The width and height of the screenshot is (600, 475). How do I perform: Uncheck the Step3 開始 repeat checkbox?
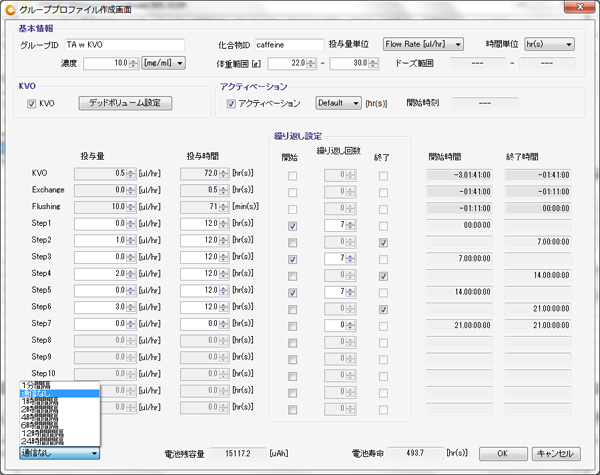[292, 259]
